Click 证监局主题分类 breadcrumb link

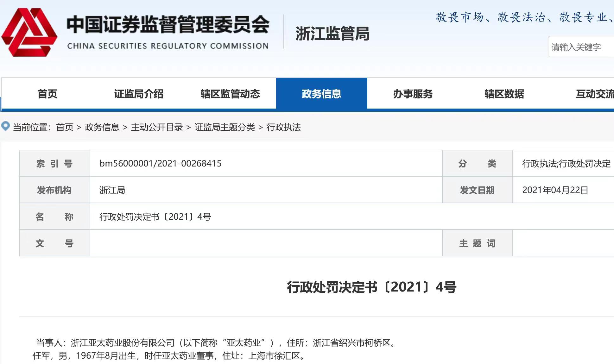point(225,127)
